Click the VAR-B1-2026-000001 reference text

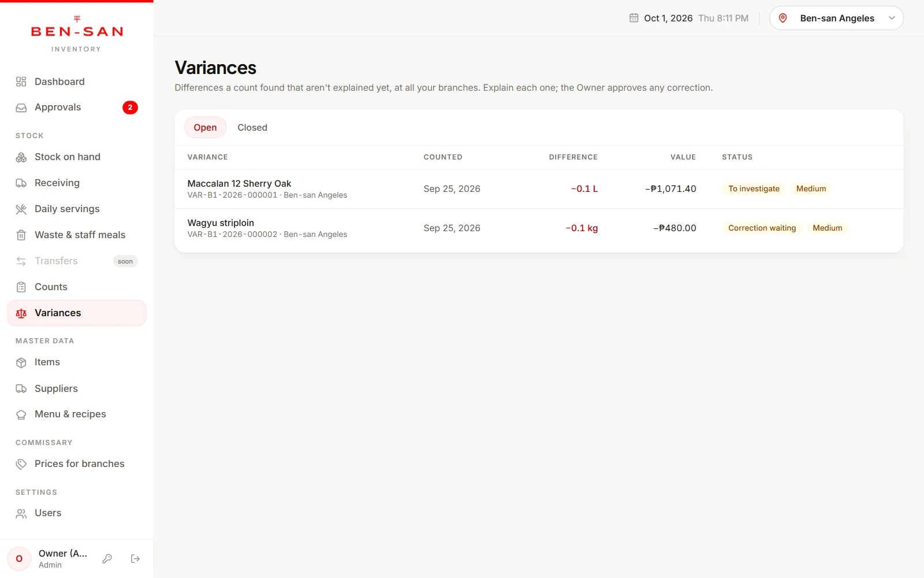(232, 195)
